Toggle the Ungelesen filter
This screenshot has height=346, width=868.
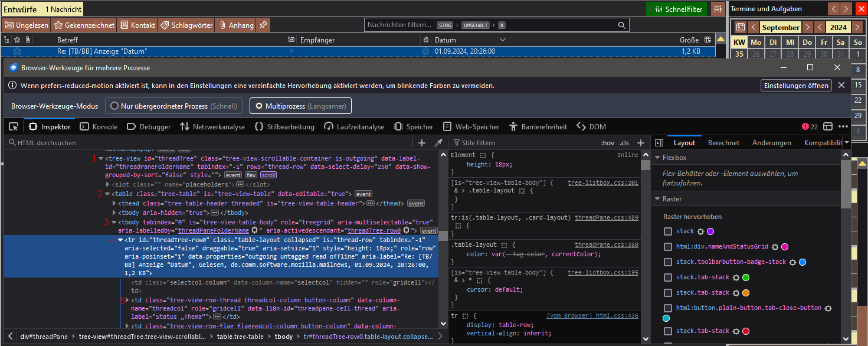pos(27,25)
